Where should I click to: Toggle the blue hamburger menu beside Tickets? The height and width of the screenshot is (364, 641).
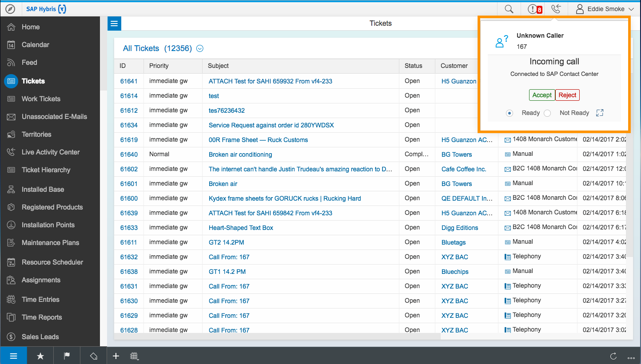[115, 24]
